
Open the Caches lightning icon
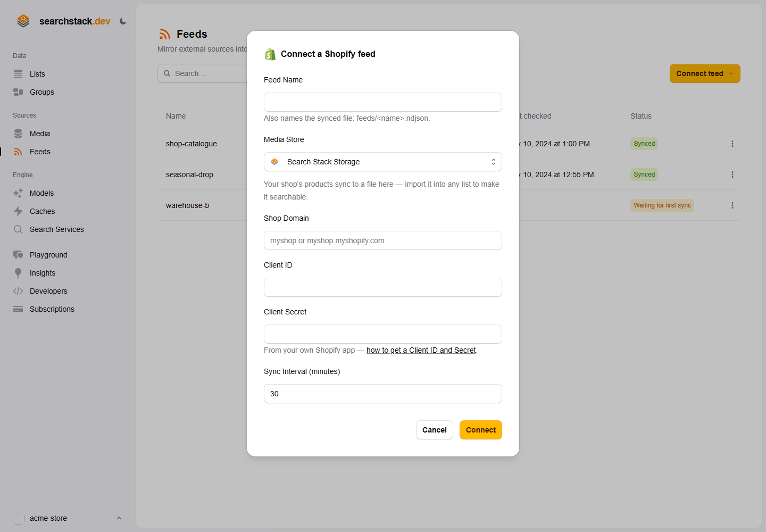(18, 211)
